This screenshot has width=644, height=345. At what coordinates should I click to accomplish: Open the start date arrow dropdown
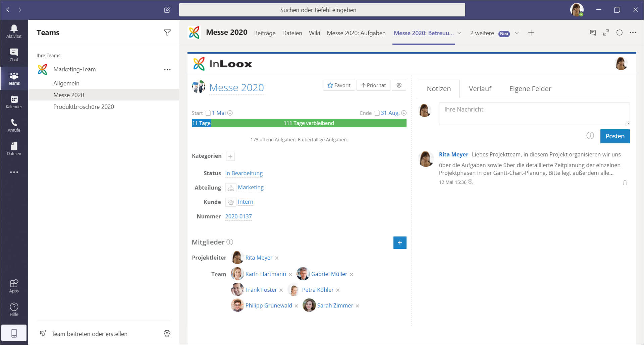click(230, 113)
